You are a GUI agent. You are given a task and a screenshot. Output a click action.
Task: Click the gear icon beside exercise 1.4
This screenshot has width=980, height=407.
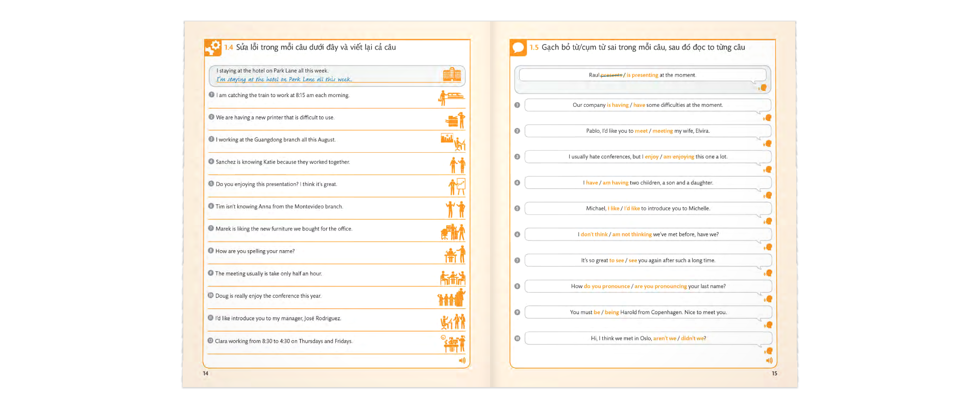pyautogui.click(x=213, y=47)
